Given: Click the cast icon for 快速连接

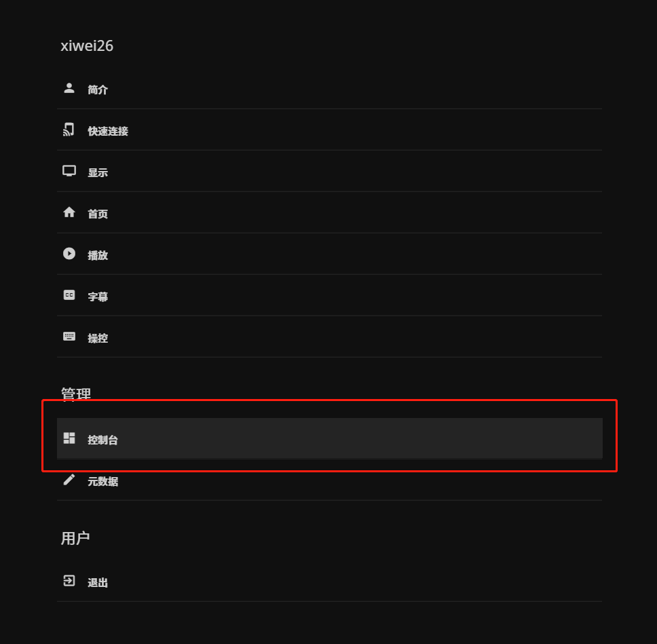Looking at the screenshot, I should coord(69,130).
